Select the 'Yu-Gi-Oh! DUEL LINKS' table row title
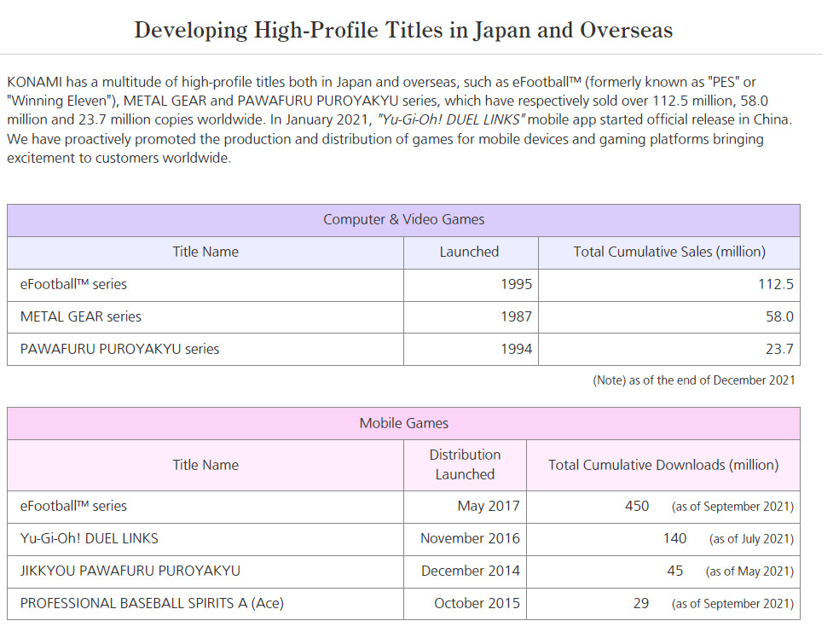 pyautogui.click(x=90, y=538)
